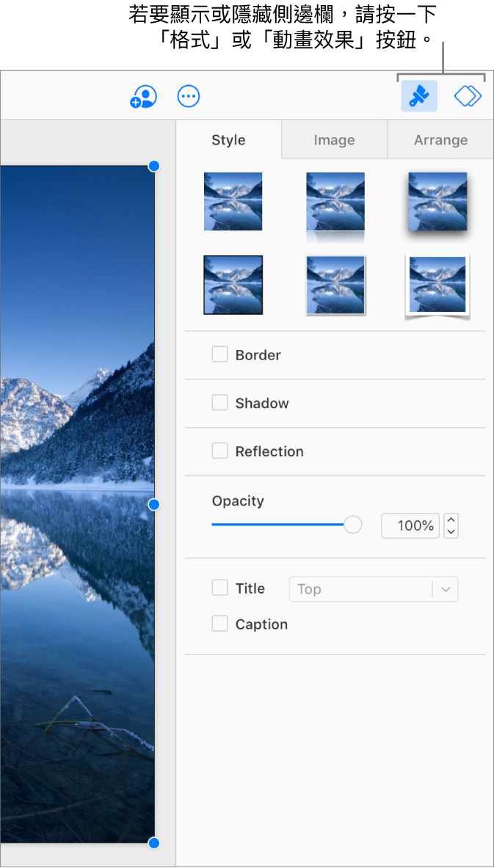Viewport: 494px width, 868px height.
Task: Apply the curled white photo frame style
Action: (437, 287)
